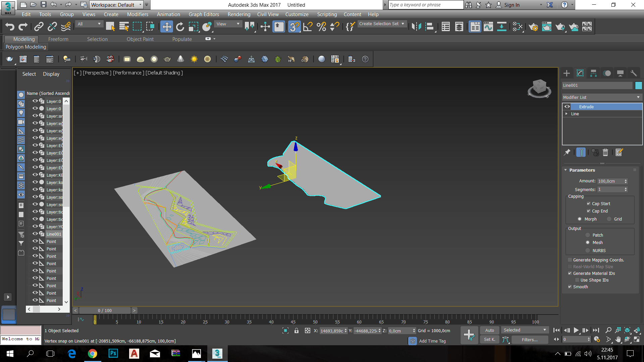Expand the Line entry in modifier stack

coord(567,114)
